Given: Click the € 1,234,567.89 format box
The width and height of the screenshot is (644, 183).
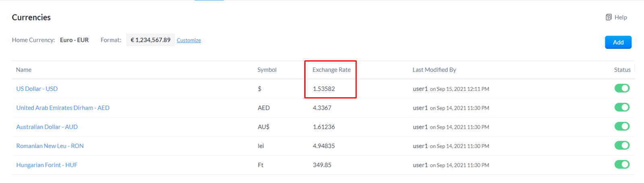Looking at the screenshot, I should tap(151, 40).
